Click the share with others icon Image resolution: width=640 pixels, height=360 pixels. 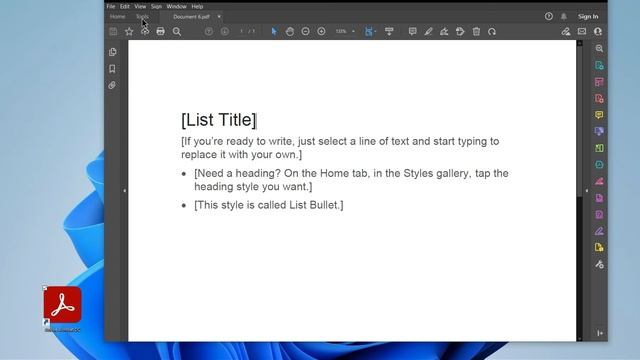(598, 31)
